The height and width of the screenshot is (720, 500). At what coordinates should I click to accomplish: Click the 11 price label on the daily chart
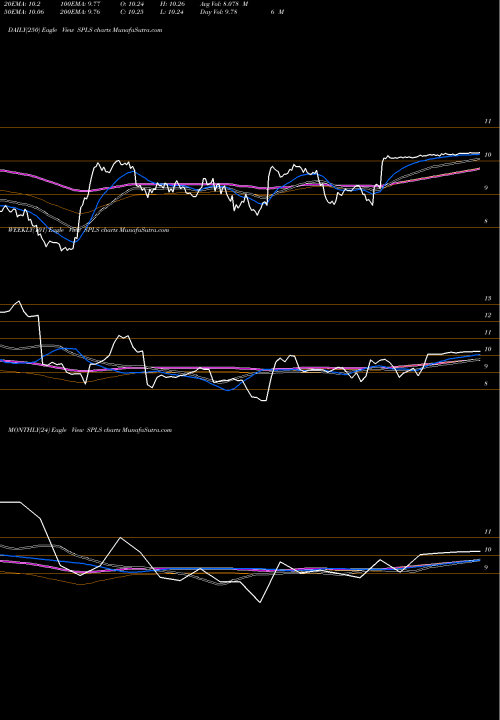(x=488, y=121)
